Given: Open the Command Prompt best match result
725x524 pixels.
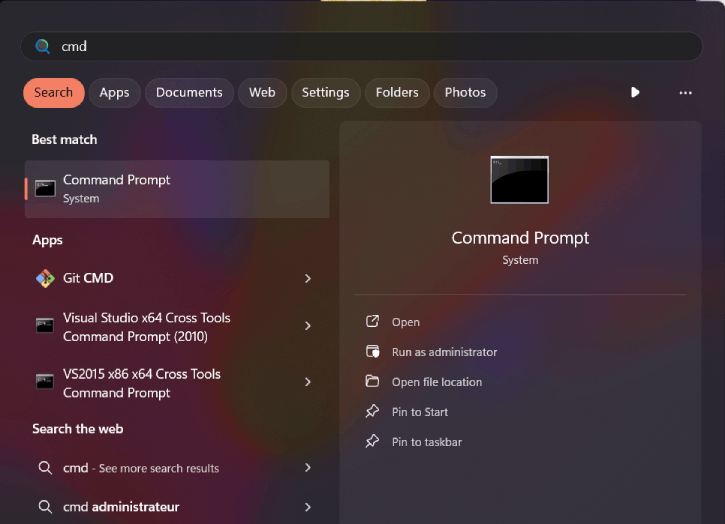Looking at the screenshot, I should pos(177,189).
